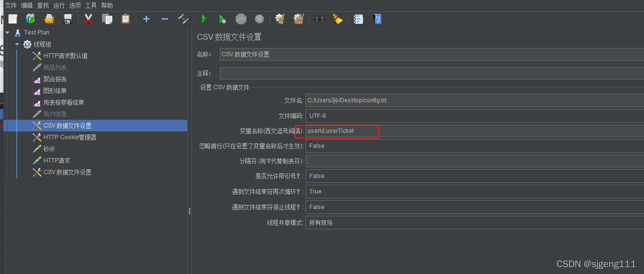Open the 运行 menu

[59, 5]
